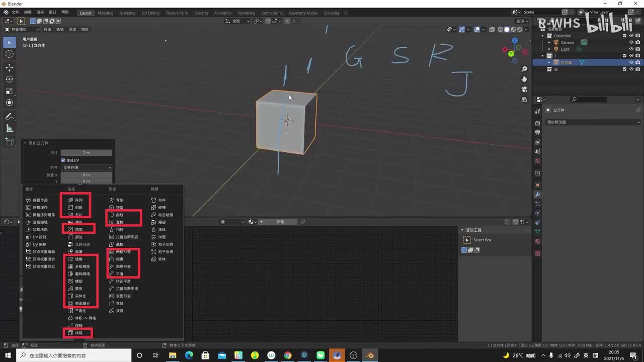Expand the Camera item in outliner

(x=550, y=42)
